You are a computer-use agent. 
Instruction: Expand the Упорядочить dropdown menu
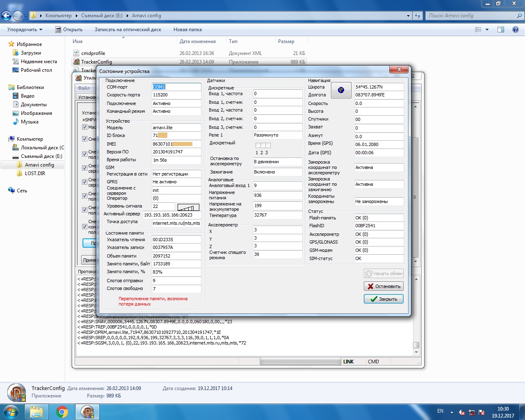[x=25, y=30]
